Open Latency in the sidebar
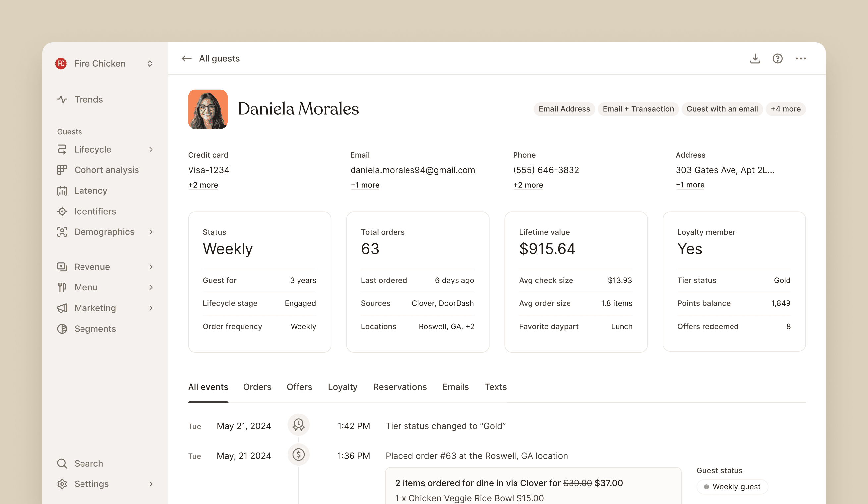The height and width of the screenshot is (504, 868). tap(90, 191)
